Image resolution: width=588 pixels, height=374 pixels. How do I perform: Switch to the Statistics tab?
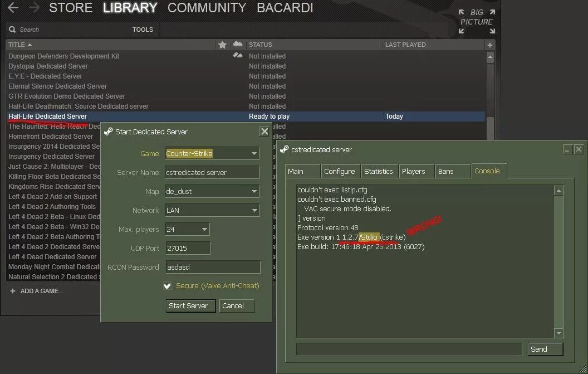coord(379,171)
